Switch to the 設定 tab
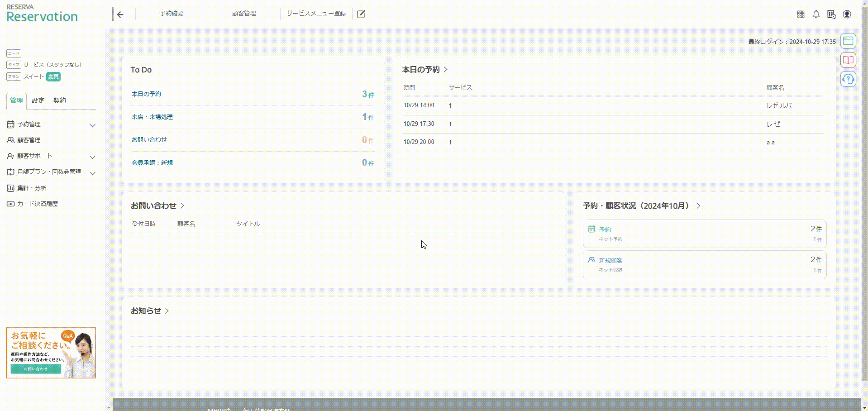868x411 pixels. (38, 100)
